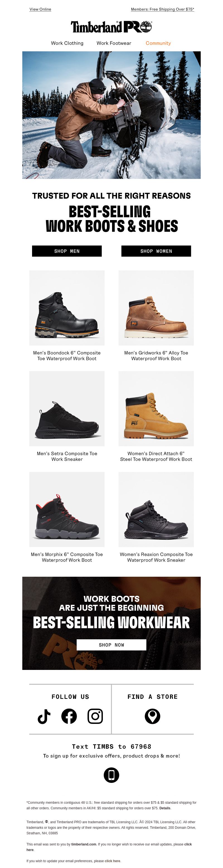Open the Facebook icon under Follow Us
Viewport: 223px width, 868px height.
pyautogui.click(x=69, y=716)
